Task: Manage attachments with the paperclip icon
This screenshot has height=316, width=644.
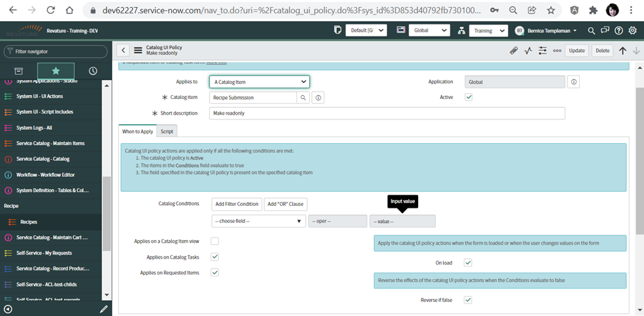Action: coord(513,51)
